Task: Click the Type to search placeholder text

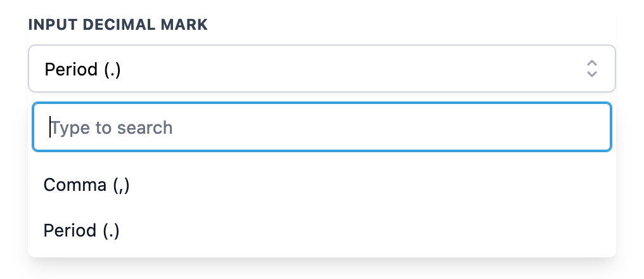Action: click(x=112, y=127)
